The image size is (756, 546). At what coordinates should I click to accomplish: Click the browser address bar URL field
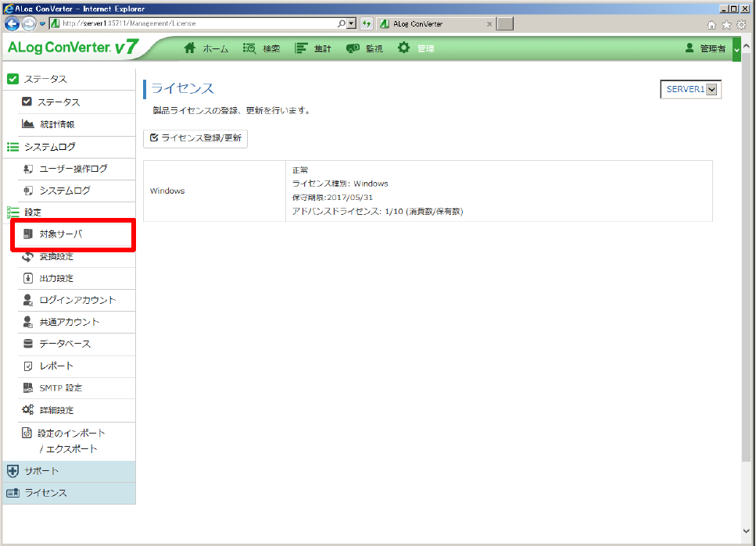[195, 23]
